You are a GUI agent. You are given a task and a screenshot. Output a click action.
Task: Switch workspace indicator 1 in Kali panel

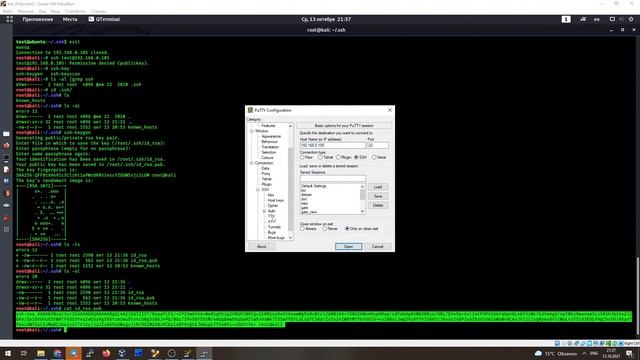[566, 19]
